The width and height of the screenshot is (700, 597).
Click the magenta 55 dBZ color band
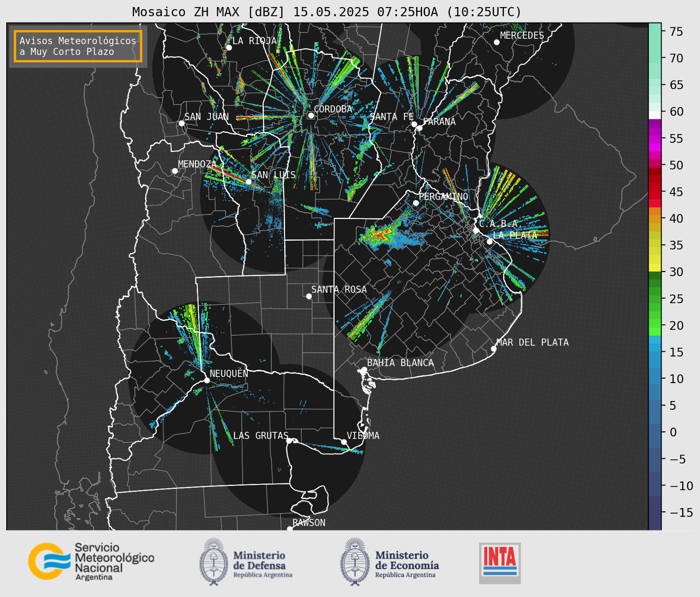655,139
